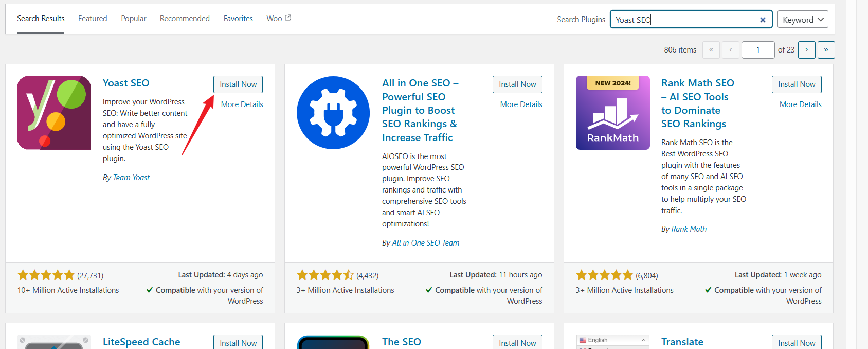Open the Team Yoast author link
Screen dimensions: 868x349
coord(131,178)
